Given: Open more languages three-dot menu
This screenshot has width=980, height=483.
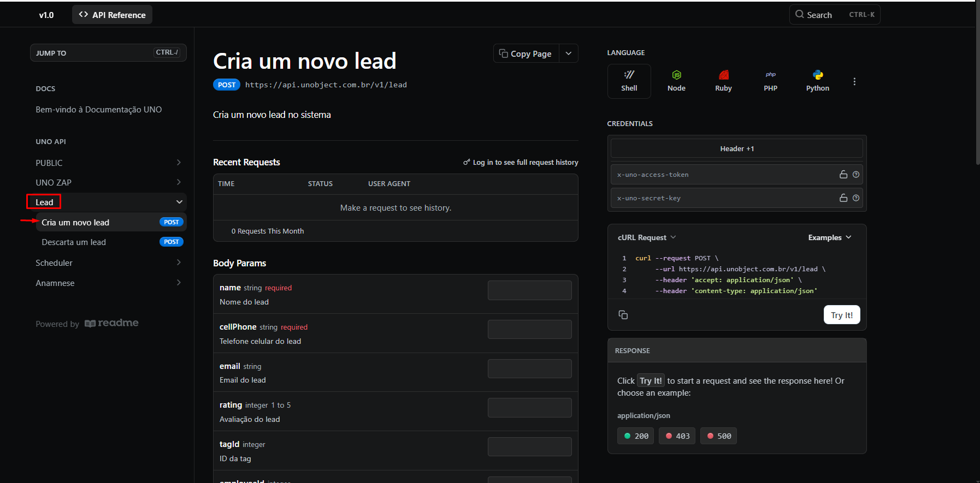Looking at the screenshot, I should tap(854, 81).
